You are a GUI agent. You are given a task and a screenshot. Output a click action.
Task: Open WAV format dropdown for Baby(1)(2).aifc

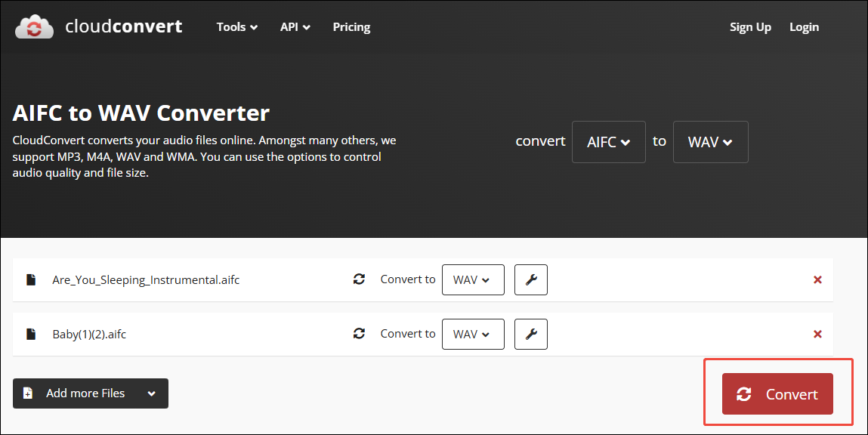[473, 334]
